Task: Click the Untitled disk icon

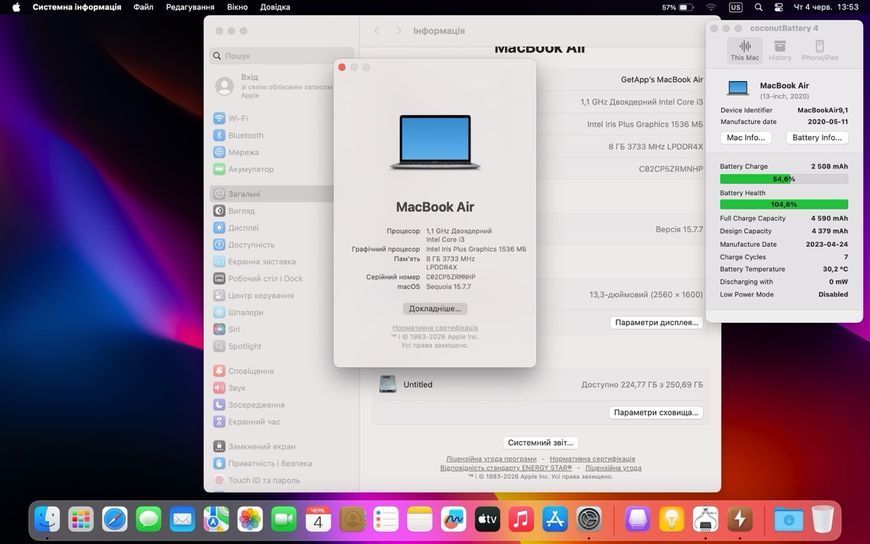Action: [387, 384]
